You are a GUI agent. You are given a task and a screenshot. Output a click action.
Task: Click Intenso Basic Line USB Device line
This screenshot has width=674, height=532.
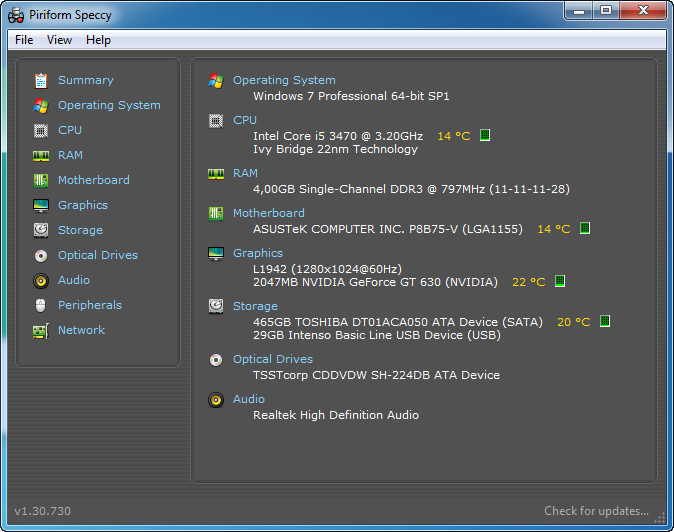coord(377,336)
